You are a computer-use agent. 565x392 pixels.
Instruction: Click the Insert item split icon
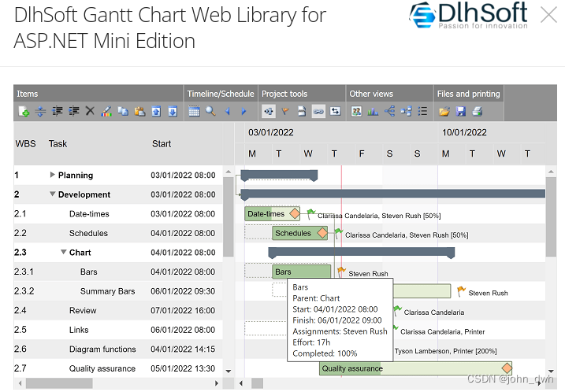[x=40, y=112]
